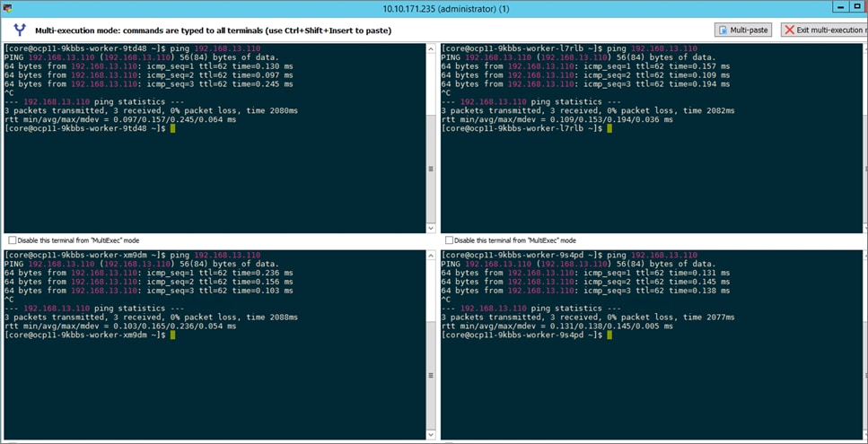Click the 'time=0.236 ms' reply line
The width and height of the screenshot is (868, 444).
tap(149, 274)
